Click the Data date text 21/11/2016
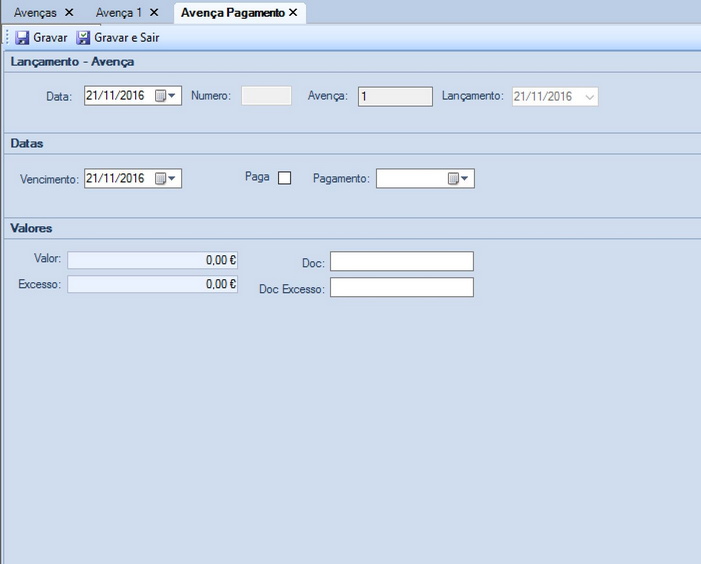 tap(115, 96)
